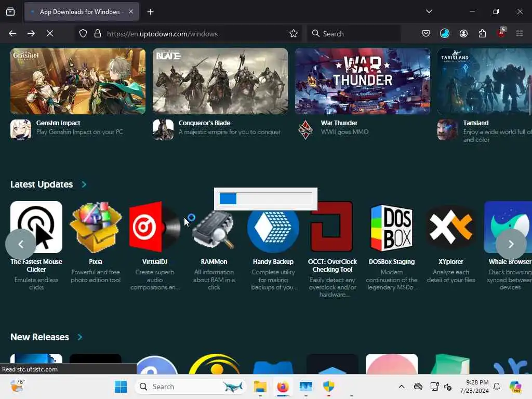The height and width of the screenshot is (399, 532).
Task: Open Conqueror's Blade banner image
Action: point(220,81)
